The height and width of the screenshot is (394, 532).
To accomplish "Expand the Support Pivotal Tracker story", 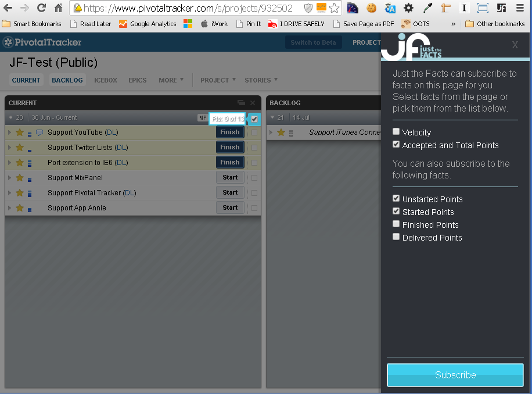I will 9,193.
